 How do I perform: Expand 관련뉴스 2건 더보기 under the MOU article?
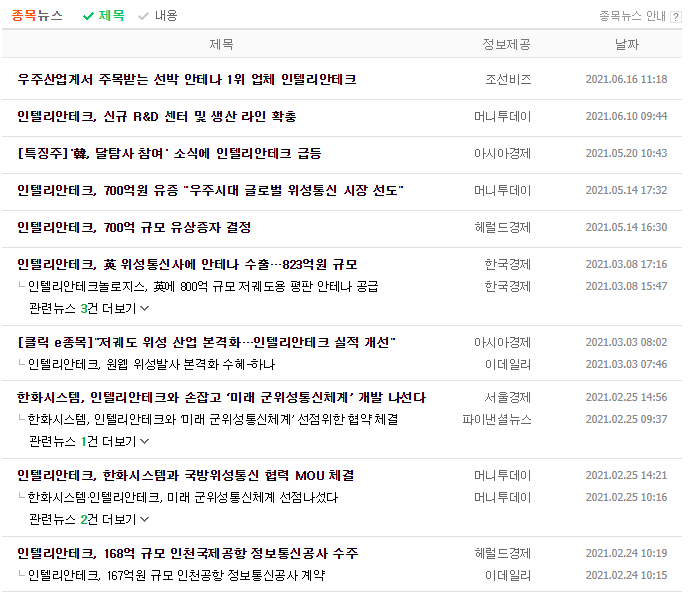(x=89, y=519)
